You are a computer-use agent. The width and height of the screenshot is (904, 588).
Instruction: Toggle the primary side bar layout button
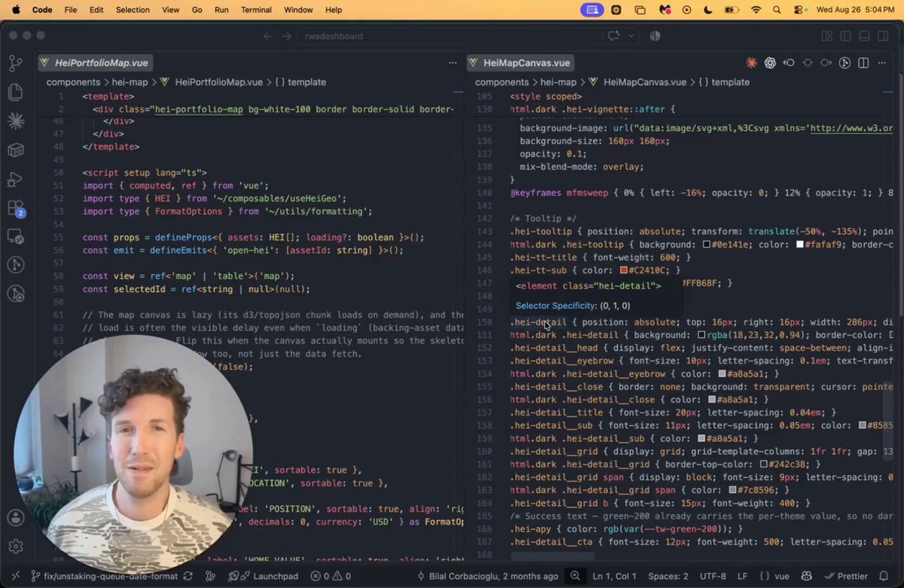click(846, 35)
